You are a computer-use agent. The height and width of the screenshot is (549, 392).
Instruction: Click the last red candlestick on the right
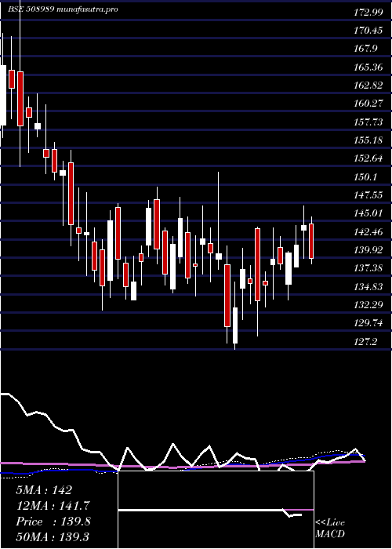311,241
